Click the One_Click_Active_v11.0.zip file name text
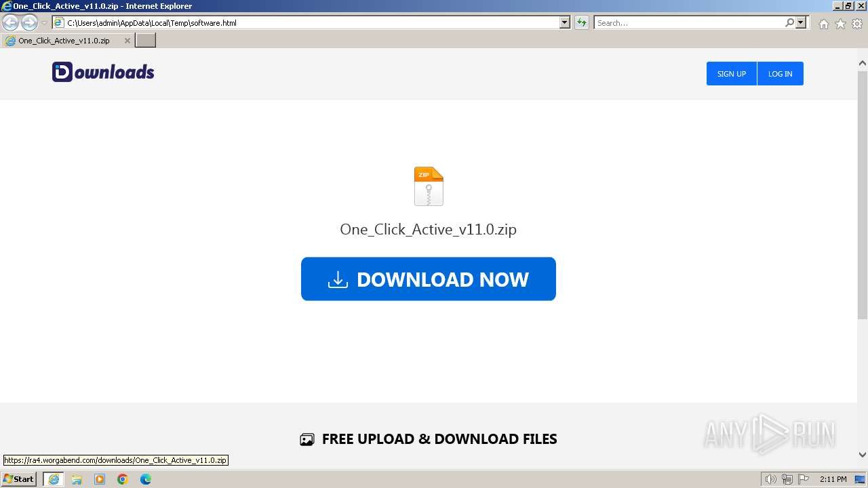 coord(429,229)
